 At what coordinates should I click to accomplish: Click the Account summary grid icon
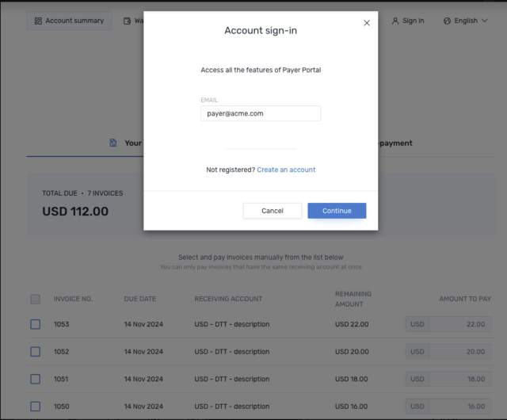point(38,21)
